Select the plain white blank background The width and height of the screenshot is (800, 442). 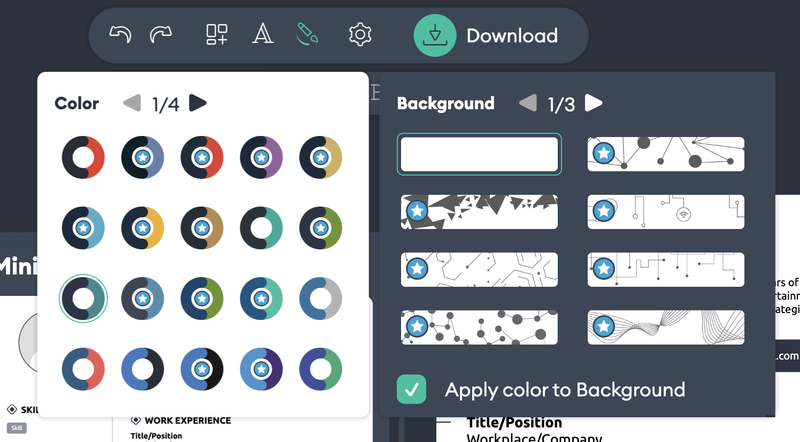coord(479,154)
